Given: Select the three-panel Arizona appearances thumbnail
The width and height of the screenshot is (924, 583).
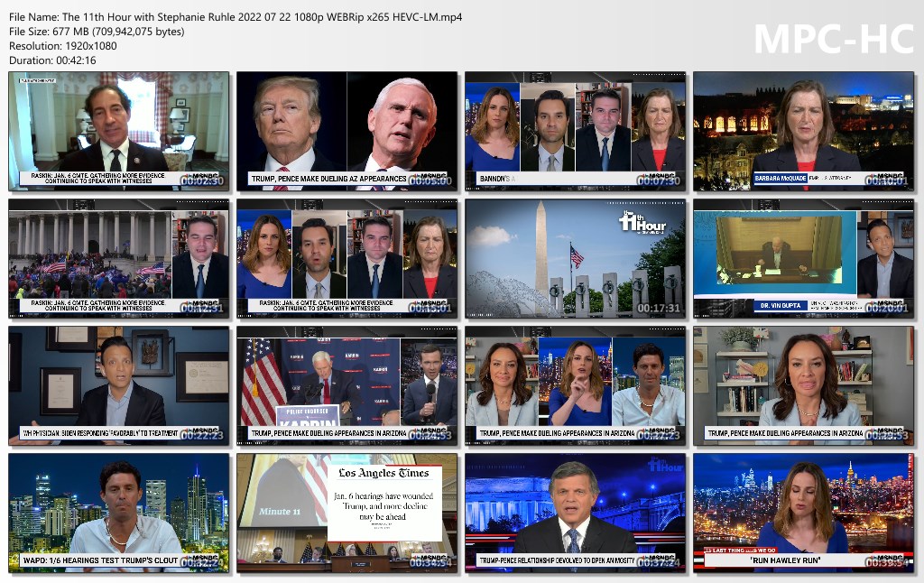Looking at the screenshot, I should pos(575,386).
